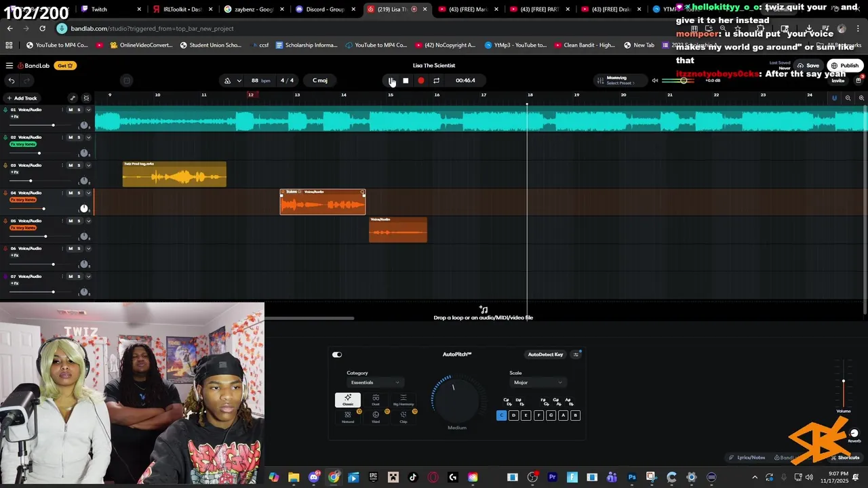
Task: Click the microphone icon on track 03
Action: [6, 165]
